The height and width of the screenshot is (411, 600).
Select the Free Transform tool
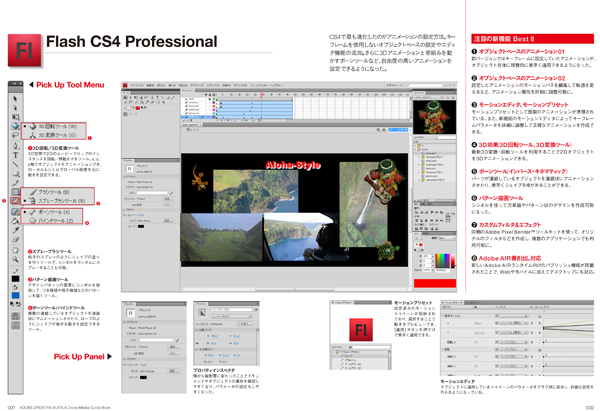(x=15, y=117)
